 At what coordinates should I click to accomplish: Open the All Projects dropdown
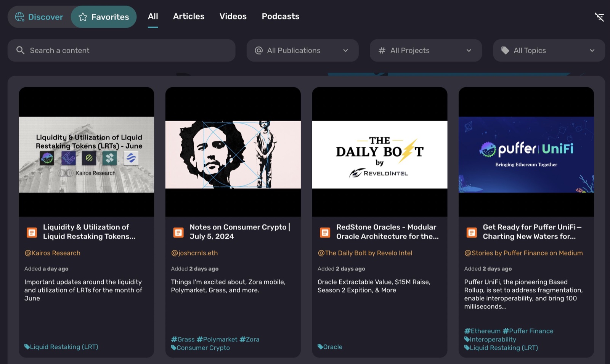[425, 50]
